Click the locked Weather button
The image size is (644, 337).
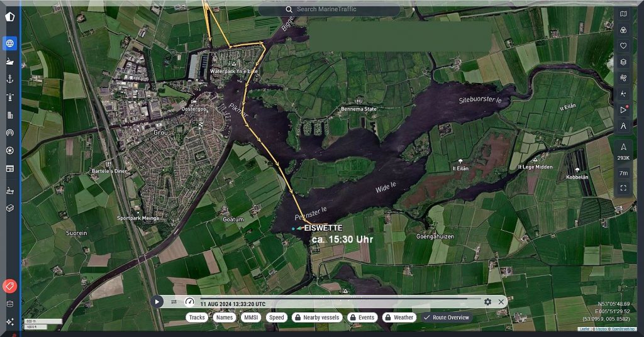pos(399,318)
